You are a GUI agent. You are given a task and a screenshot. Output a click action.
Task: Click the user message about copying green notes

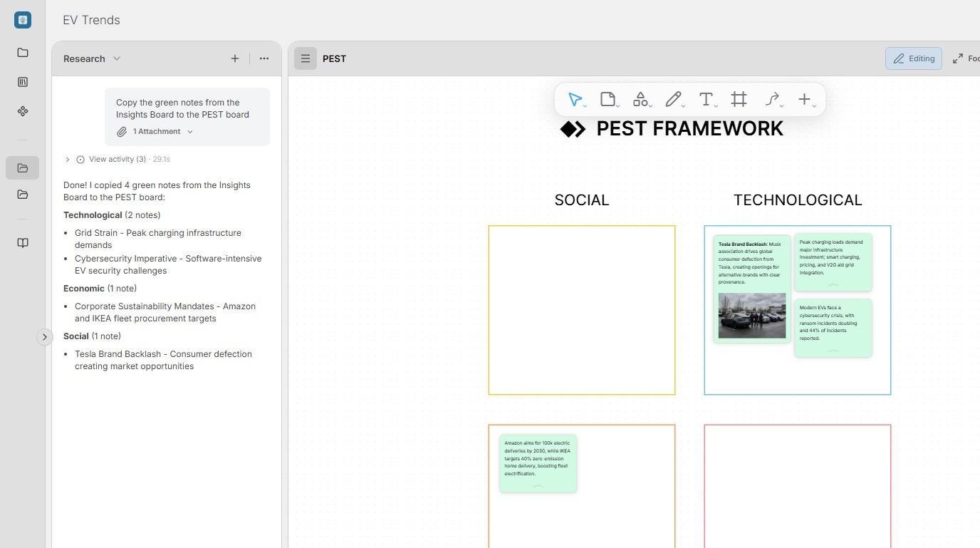point(187,117)
